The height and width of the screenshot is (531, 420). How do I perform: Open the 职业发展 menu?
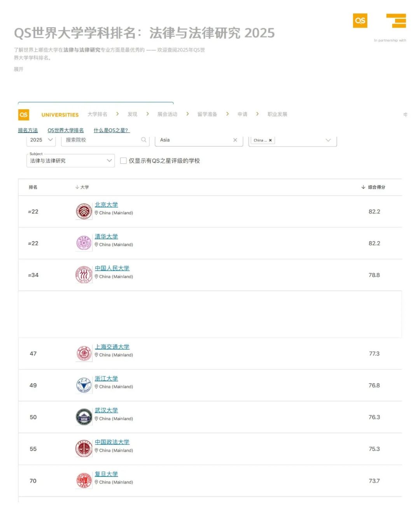[277, 114]
